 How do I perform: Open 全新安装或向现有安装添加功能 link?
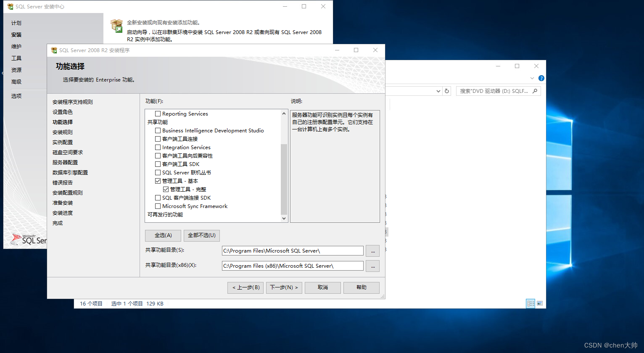coord(164,23)
